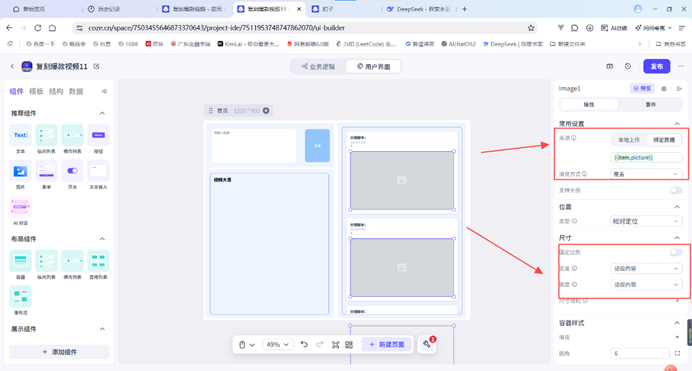Undo the last canvas action
Image resolution: width=692 pixels, height=371 pixels.
click(304, 345)
